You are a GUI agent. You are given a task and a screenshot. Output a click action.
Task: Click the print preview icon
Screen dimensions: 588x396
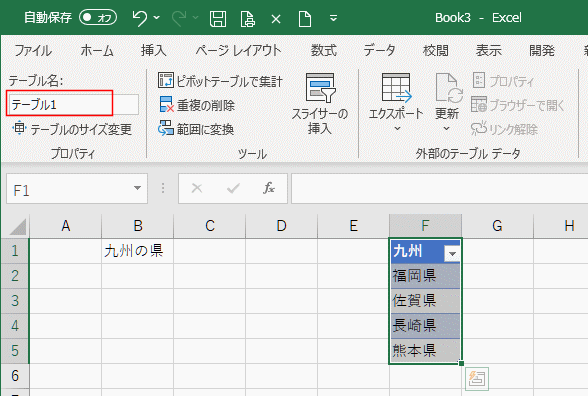pos(248,18)
